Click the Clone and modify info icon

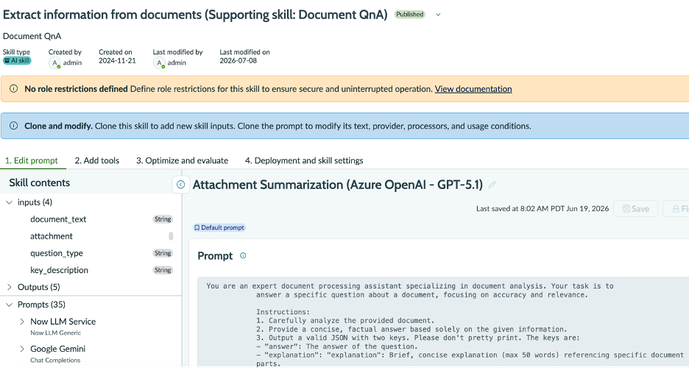pos(14,126)
